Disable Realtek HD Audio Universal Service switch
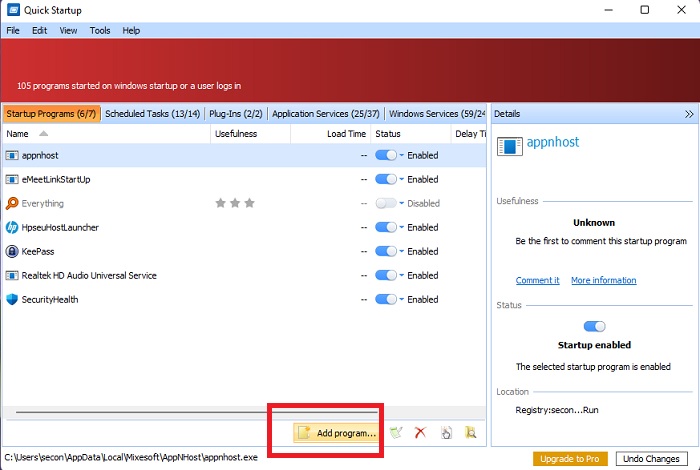 tap(386, 275)
